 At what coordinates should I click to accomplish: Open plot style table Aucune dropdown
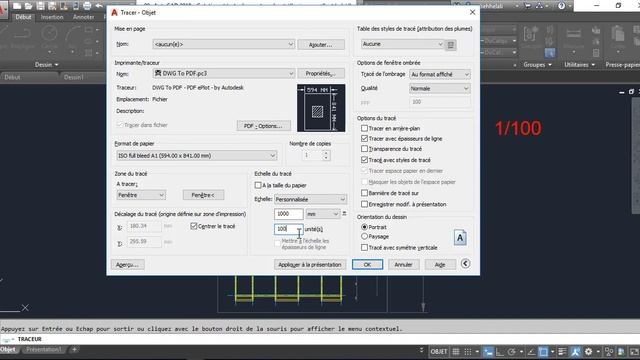402,44
